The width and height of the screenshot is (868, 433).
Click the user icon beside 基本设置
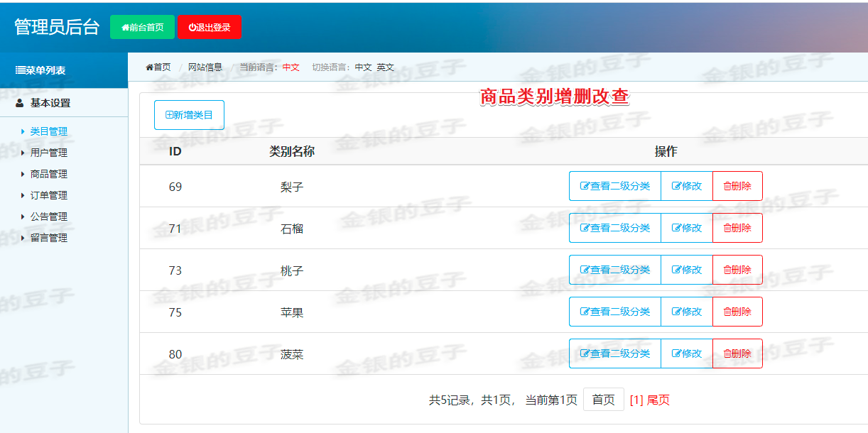[20, 103]
